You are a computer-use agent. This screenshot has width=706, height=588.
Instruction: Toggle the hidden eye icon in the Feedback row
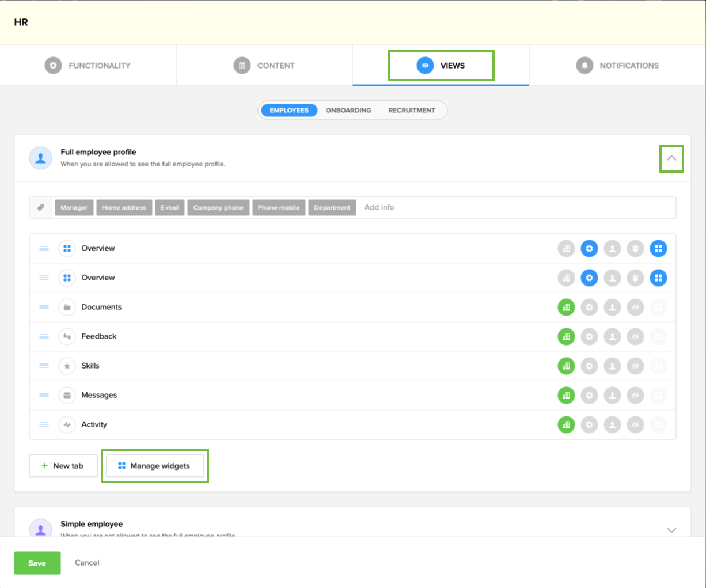coord(635,337)
